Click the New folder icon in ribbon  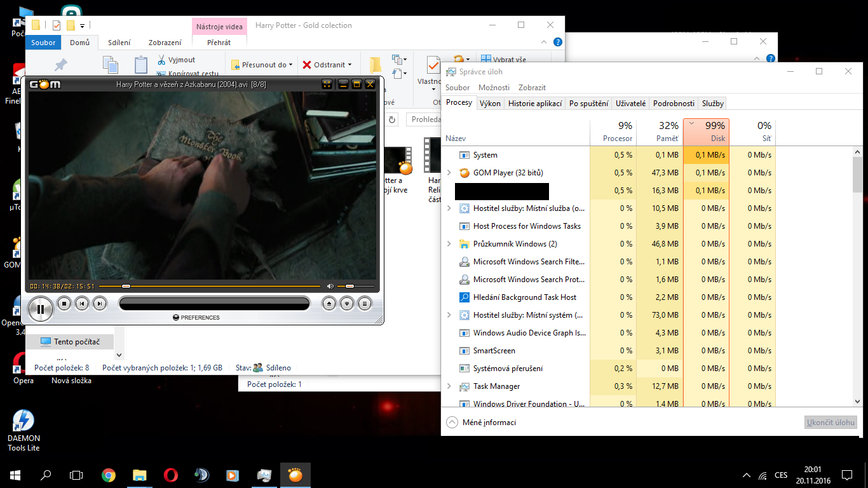click(376, 65)
